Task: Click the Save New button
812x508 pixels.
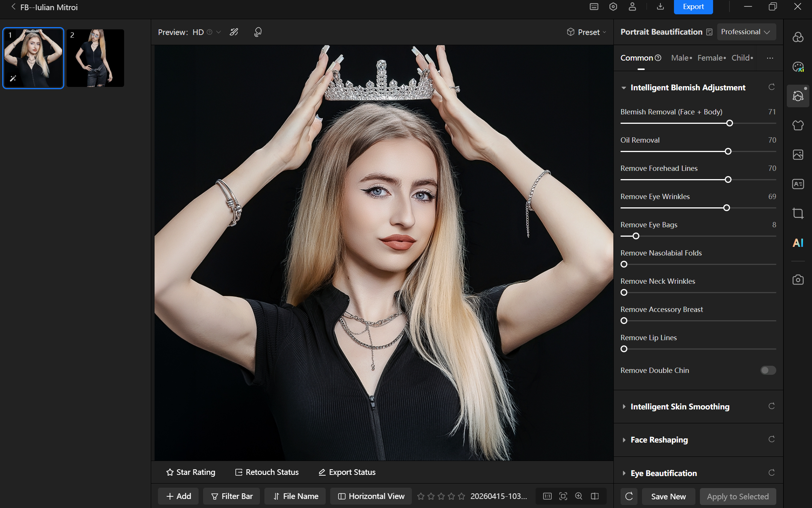Action: coord(668,496)
